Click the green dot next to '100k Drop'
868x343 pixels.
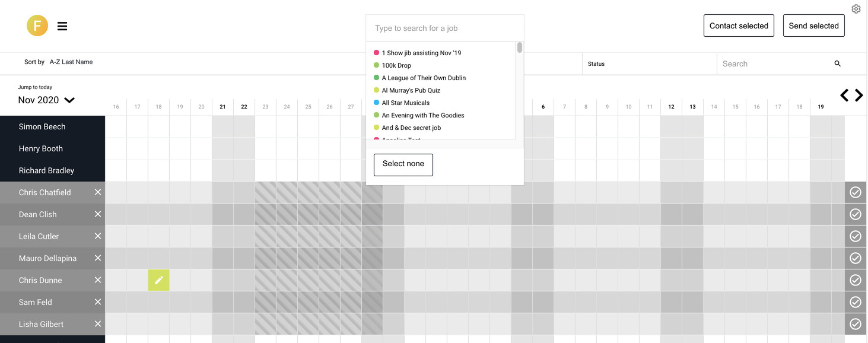coord(377,65)
